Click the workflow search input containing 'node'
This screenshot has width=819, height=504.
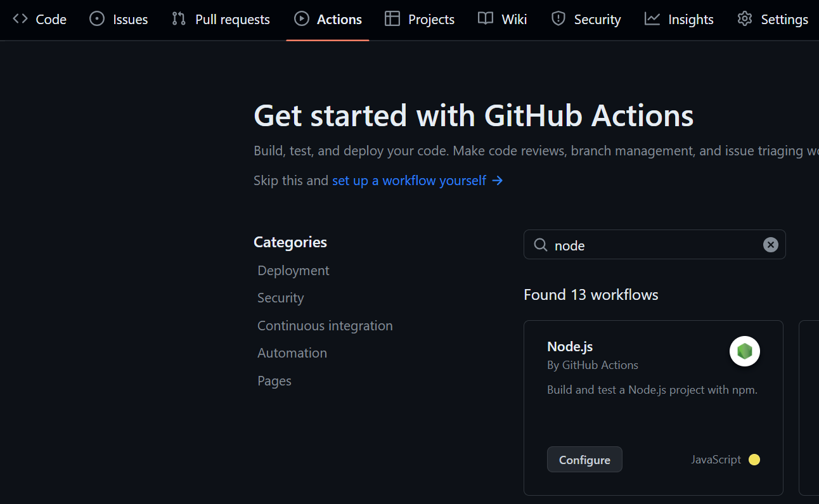[x=655, y=245]
